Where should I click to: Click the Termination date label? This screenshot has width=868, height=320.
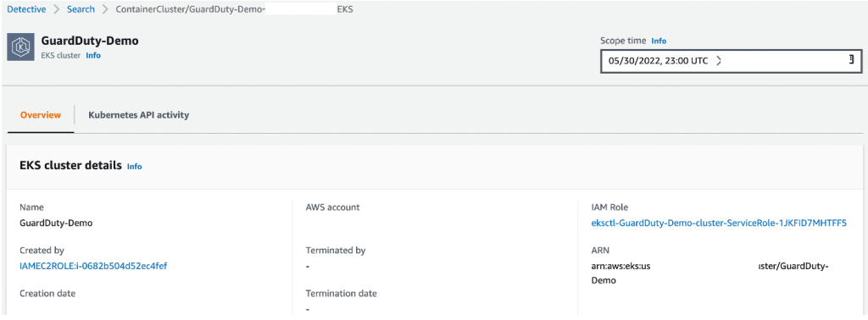(341, 294)
